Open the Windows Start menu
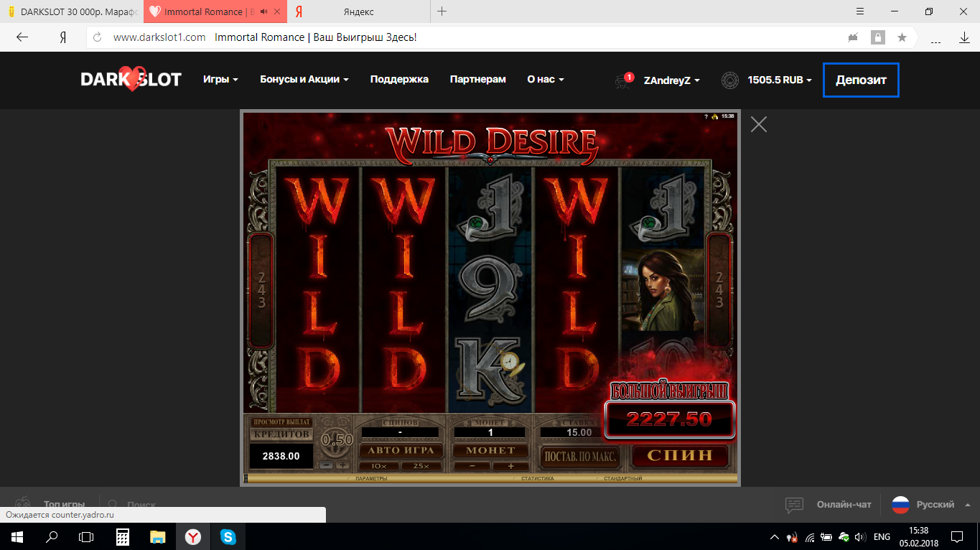Viewport: 980px width, 550px height. [x=17, y=536]
